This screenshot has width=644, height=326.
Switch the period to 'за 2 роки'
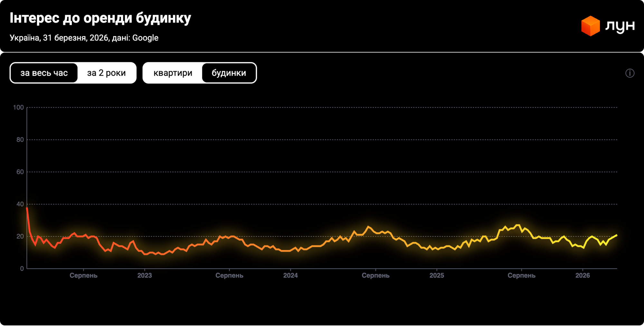point(106,73)
